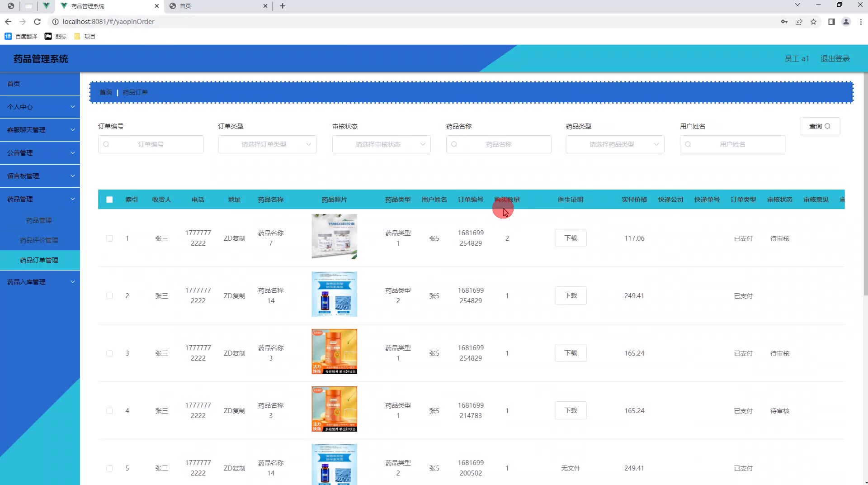This screenshot has width=868, height=485.
Task: Open 药品管理 submenu item
Action: (40, 220)
